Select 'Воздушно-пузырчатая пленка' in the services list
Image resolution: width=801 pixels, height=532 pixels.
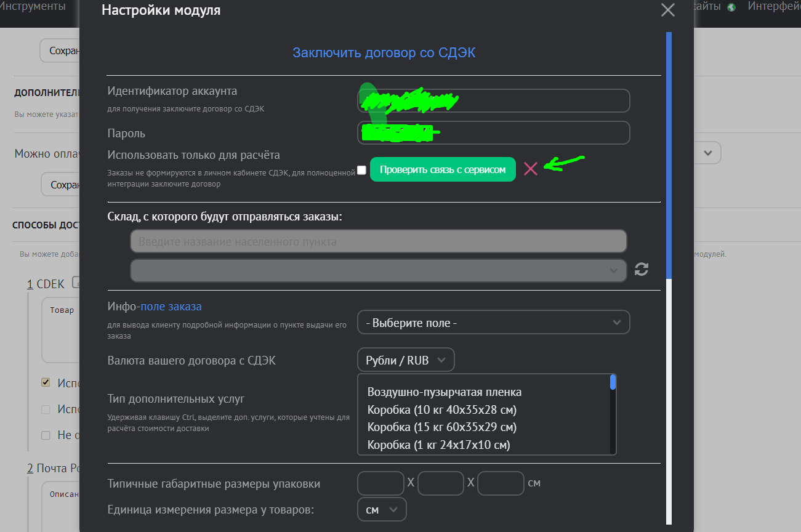pyautogui.click(x=445, y=392)
